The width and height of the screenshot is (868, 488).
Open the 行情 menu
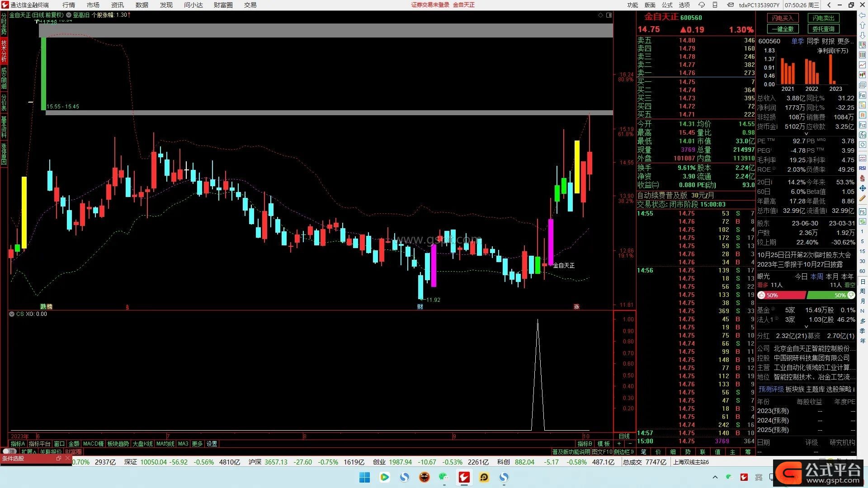69,5
